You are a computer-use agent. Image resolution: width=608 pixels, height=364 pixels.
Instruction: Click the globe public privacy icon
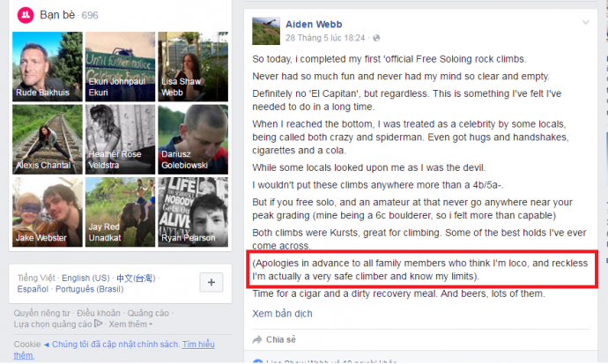(376, 38)
